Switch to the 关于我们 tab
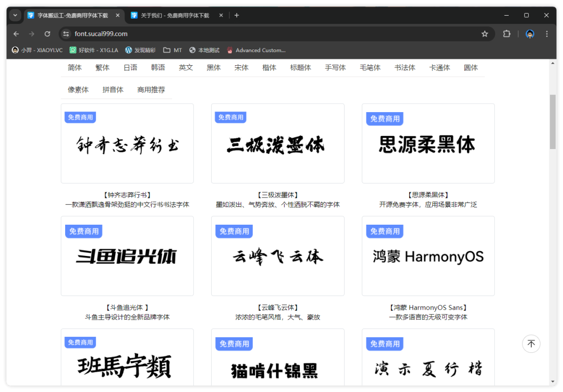Screen dimensions: 563x392 [x=175, y=16]
